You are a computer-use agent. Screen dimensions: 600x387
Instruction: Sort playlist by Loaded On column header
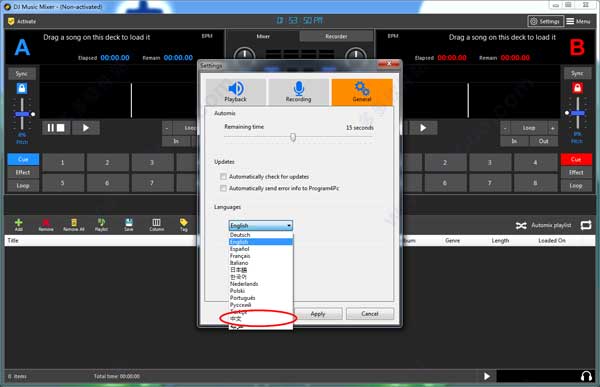click(x=552, y=240)
